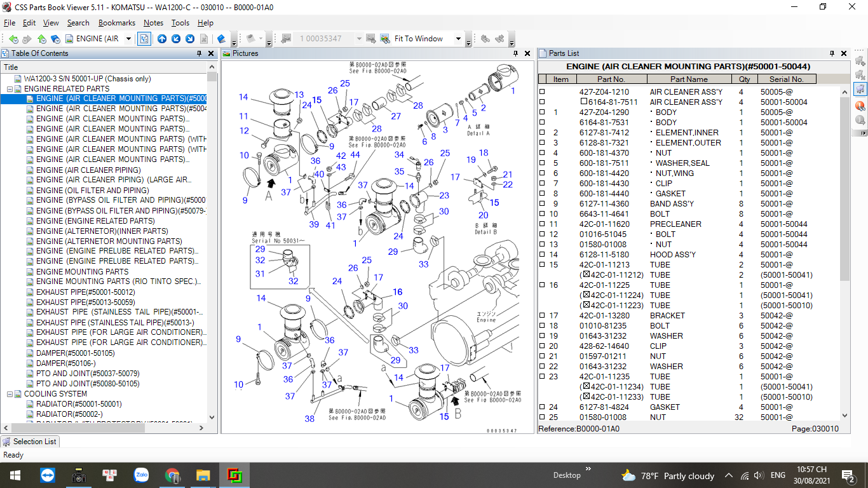The width and height of the screenshot is (868, 488).
Task: Open the File menu
Action: 10,23
